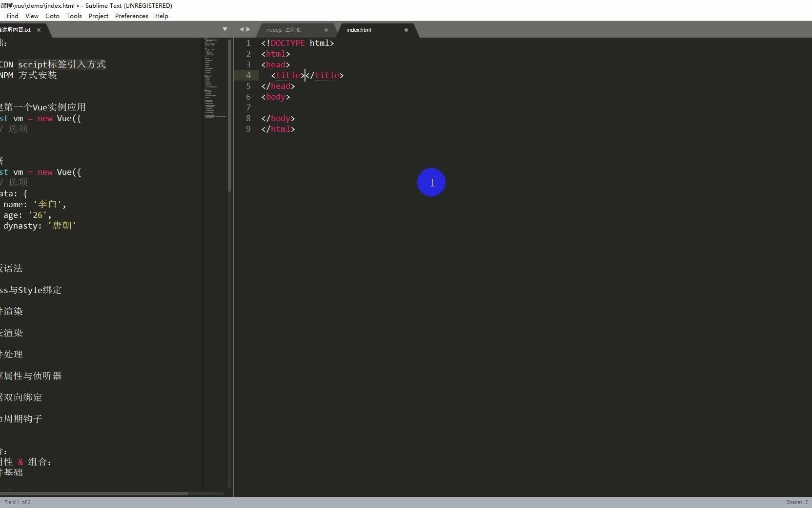The width and height of the screenshot is (812, 508).
Task: Open the View menu
Action: pyautogui.click(x=32, y=16)
